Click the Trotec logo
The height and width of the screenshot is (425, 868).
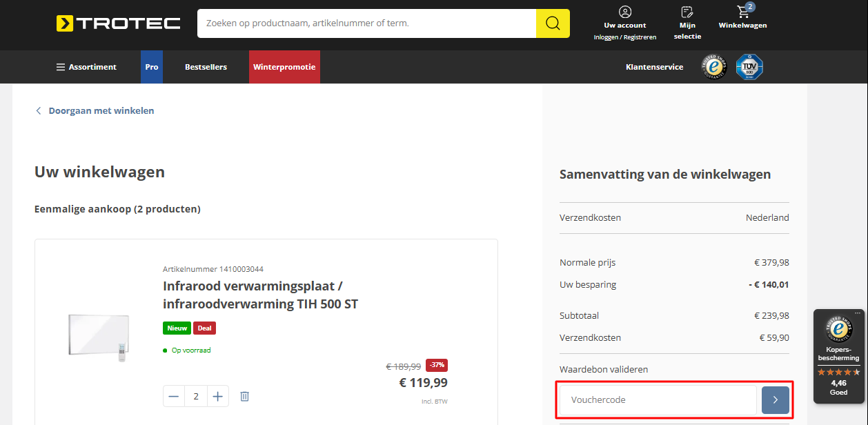(118, 23)
